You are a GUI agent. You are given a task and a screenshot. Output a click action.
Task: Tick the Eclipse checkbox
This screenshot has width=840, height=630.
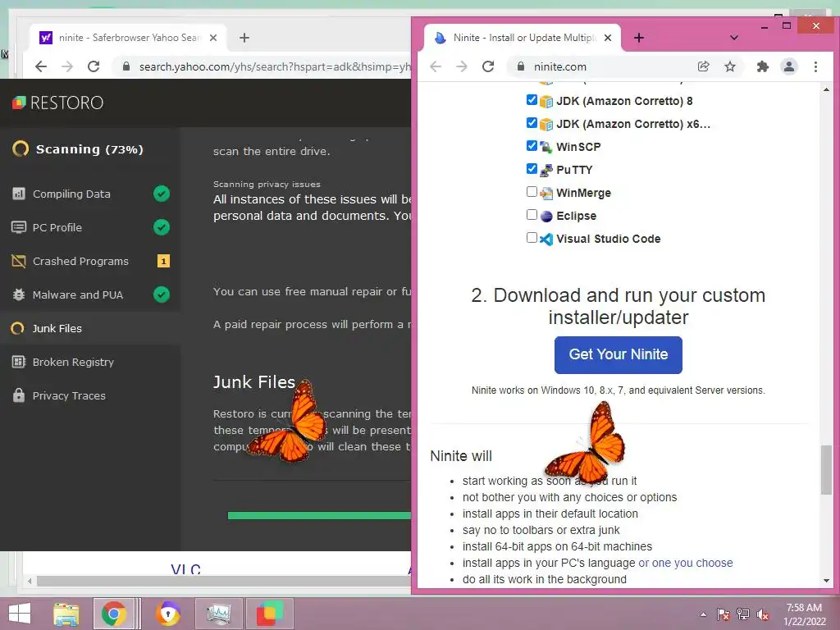532,215
